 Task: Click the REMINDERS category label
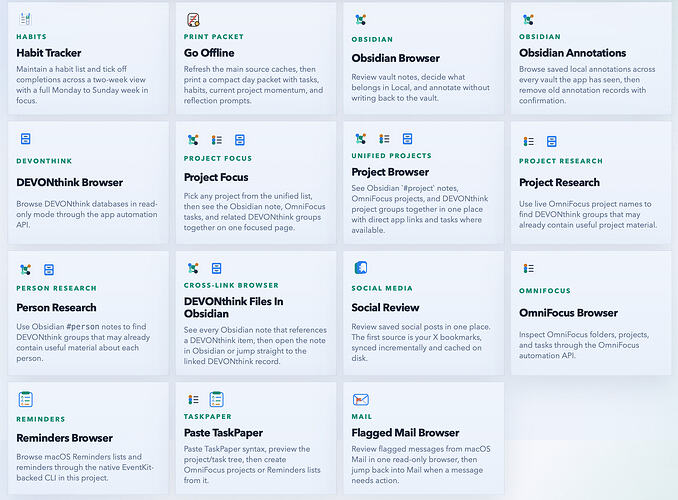(41, 419)
